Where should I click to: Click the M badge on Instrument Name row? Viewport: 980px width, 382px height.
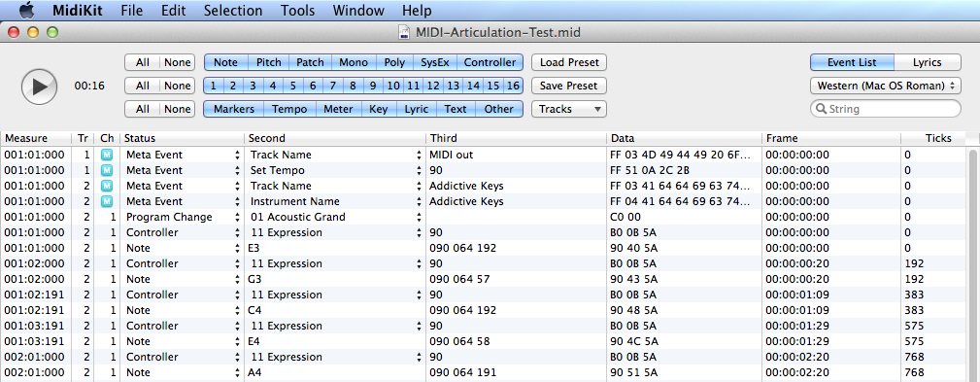tap(107, 201)
